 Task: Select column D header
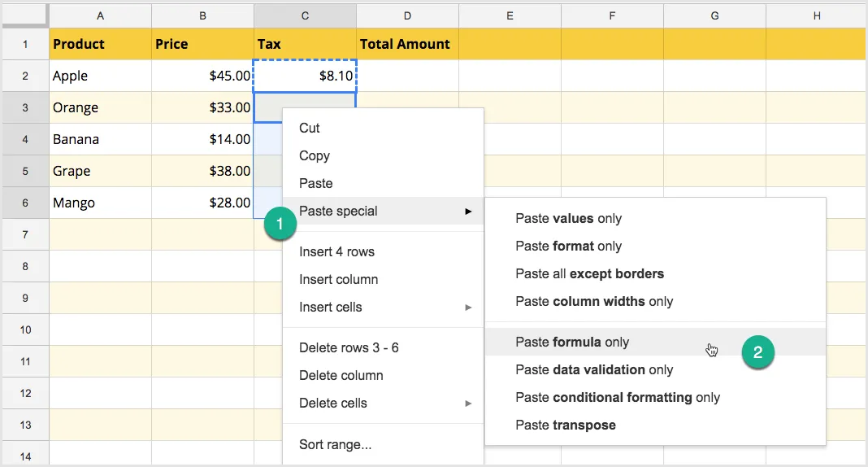pyautogui.click(x=407, y=15)
